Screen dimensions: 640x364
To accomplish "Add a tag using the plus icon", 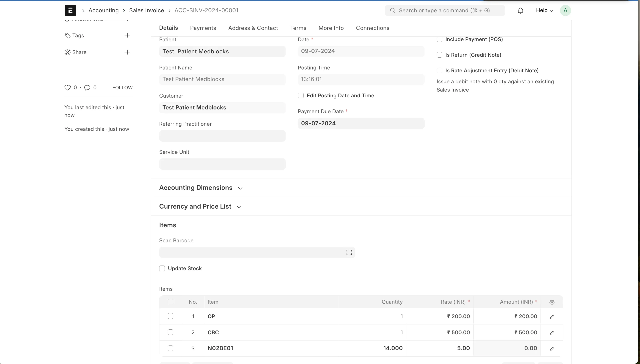I will [127, 35].
